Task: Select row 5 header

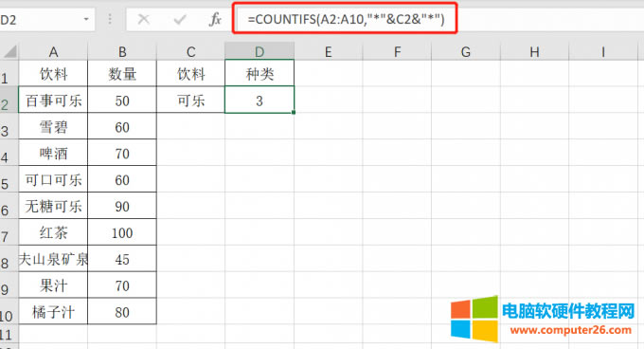Action: pyautogui.click(x=9, y=179)
